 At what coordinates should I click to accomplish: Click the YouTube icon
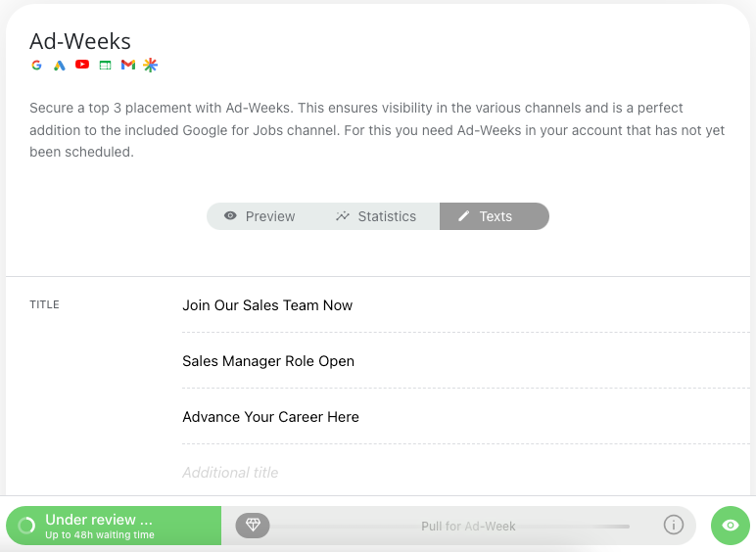(82, 65)
